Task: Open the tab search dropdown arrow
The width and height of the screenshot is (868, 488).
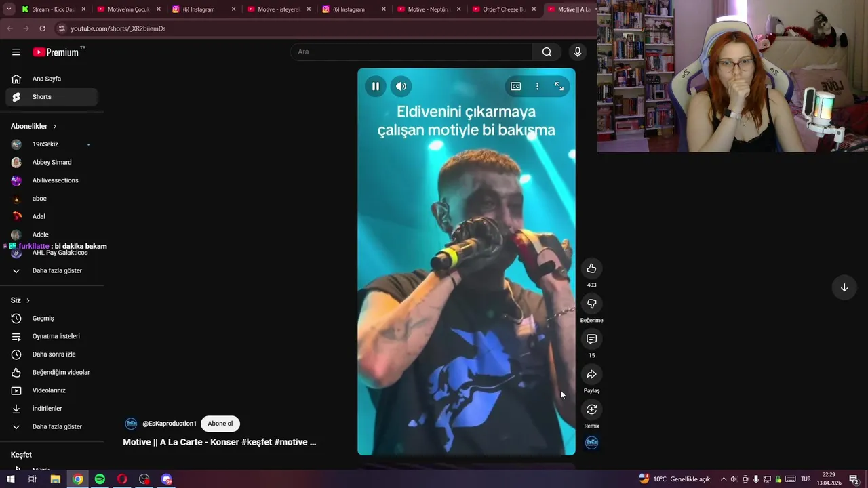Action: 9,9
